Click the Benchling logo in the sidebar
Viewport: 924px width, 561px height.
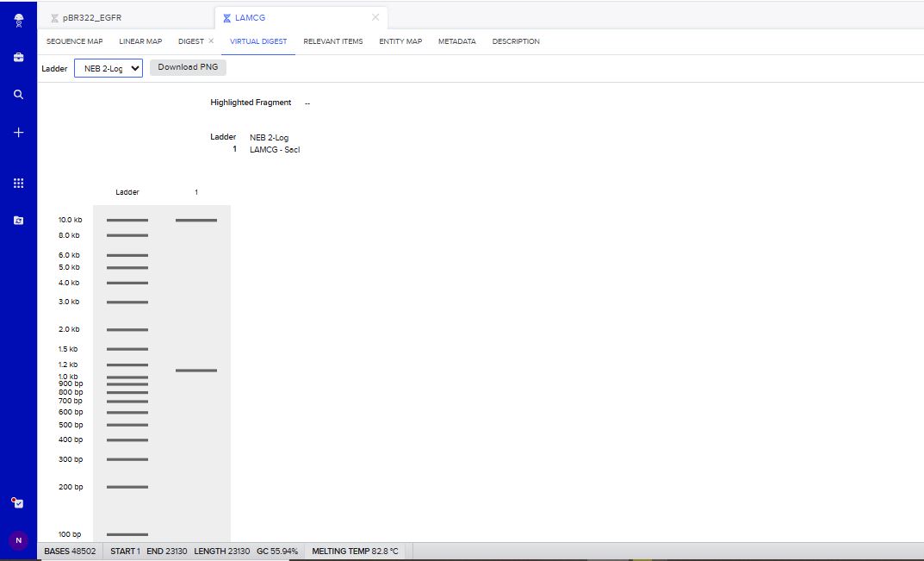pos(18,19)
